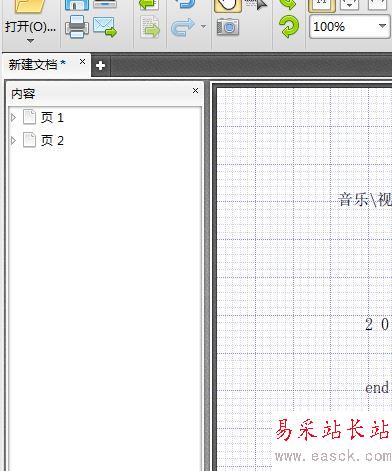Select the snapshot camera tool
Screen dimensions: 392x471
[228, 27]
